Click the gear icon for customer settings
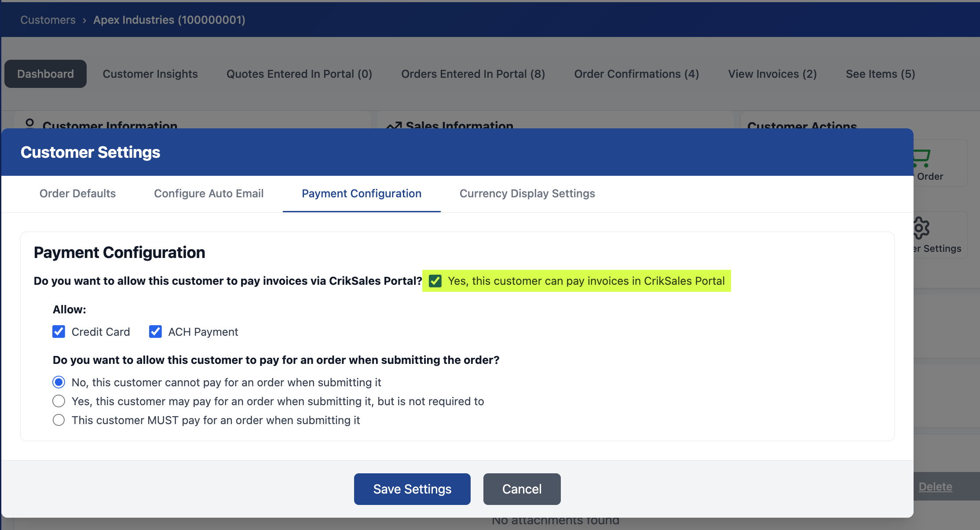The image size is (980, 530). (x=921, y=228)
